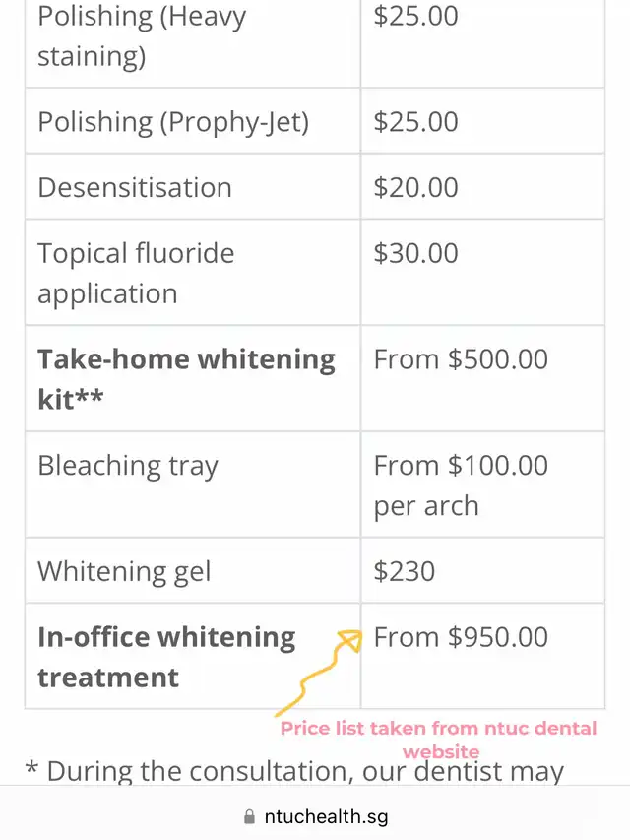
Task: Click the 'Bleaching tray' row label
Action: [x=128, y=466]
